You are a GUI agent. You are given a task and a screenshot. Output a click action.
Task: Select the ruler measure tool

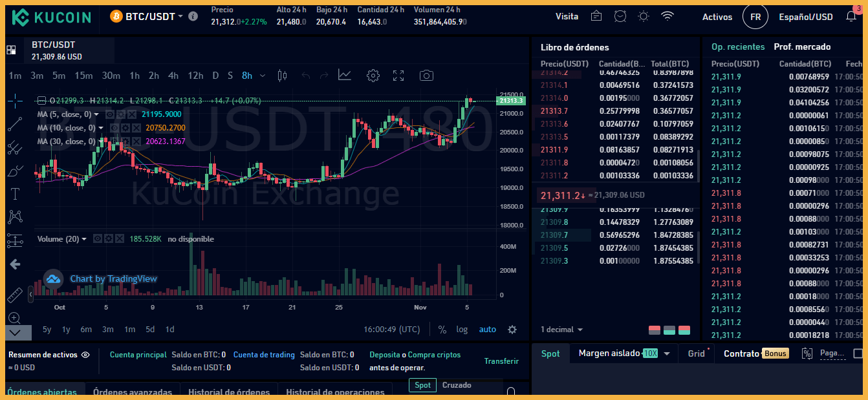tap(15, 295)
